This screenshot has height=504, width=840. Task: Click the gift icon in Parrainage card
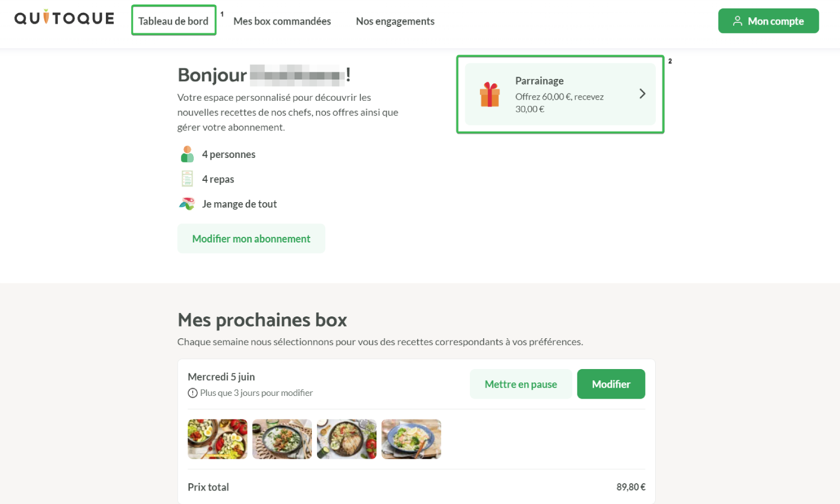tap(489, 94)
